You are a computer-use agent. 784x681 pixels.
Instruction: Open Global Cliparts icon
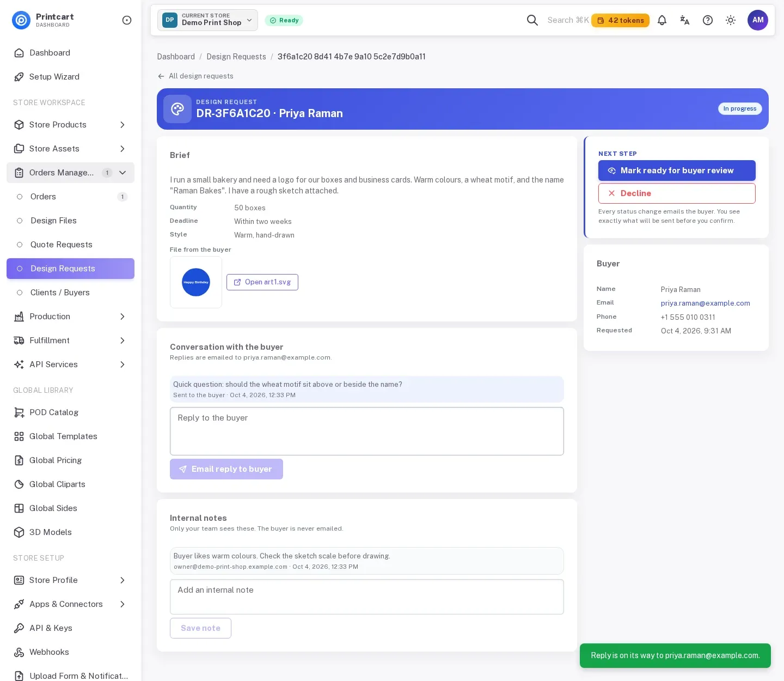19,484
